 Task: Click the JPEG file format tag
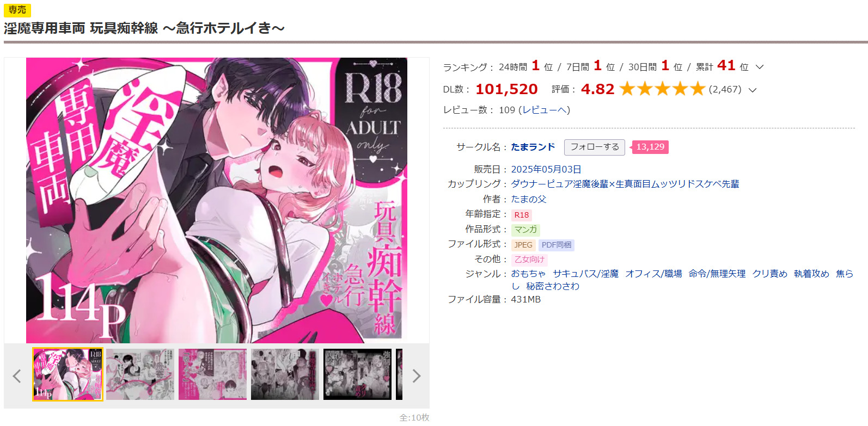tap(523, 245)
